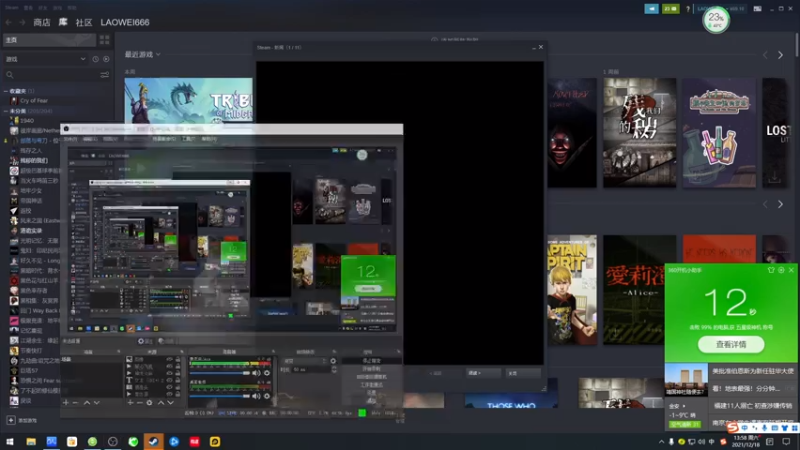
Task: Toggle visibility of OBS text source
Action: [169, 380]
